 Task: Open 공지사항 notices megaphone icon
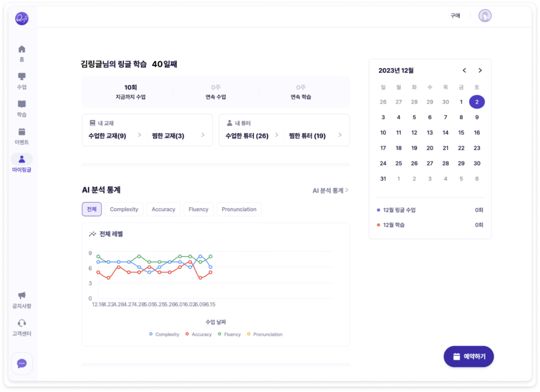tap(22, 296)
